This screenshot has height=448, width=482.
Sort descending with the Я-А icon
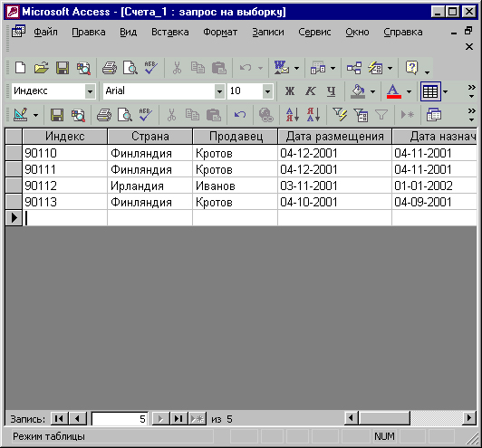pos(313,115)
